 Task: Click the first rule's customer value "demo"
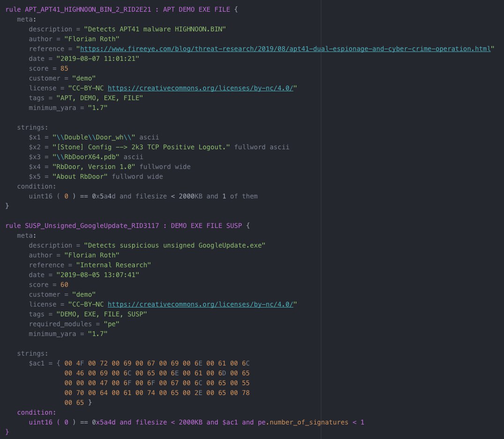(84, 78)
